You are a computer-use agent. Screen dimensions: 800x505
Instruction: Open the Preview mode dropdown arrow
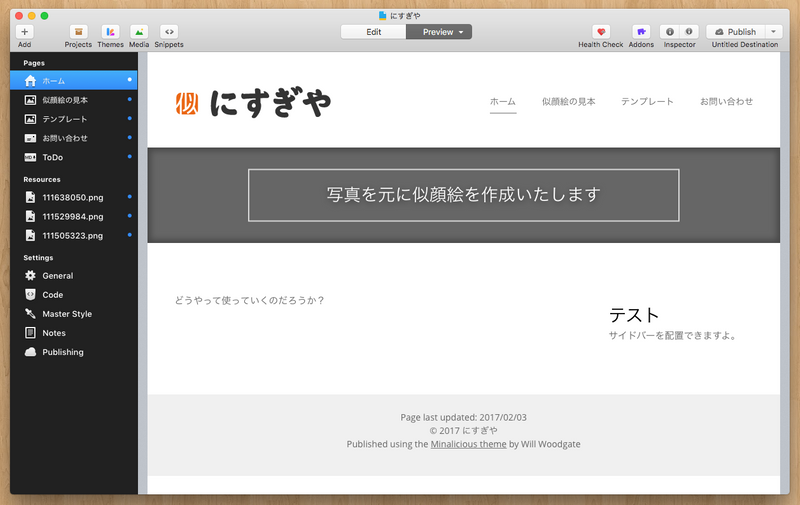pyautogui.click(x=461, y=32)
